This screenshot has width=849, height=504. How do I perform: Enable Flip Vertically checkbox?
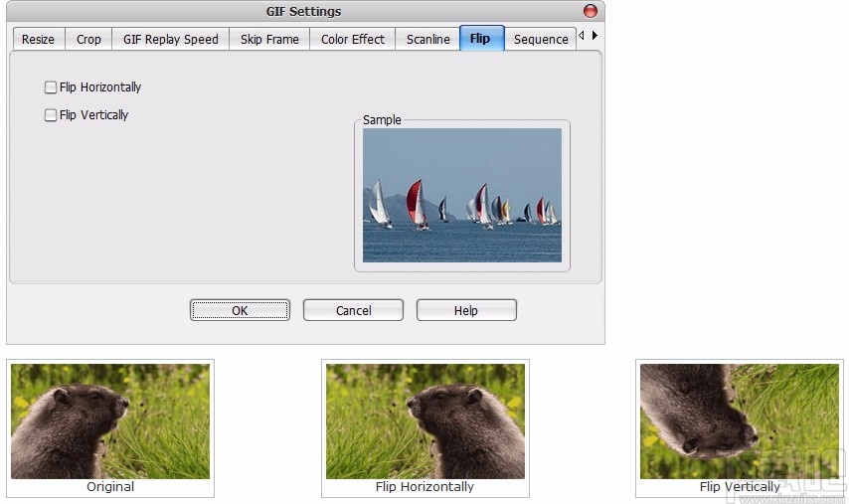pyautogui.click(x=51, y=114)
